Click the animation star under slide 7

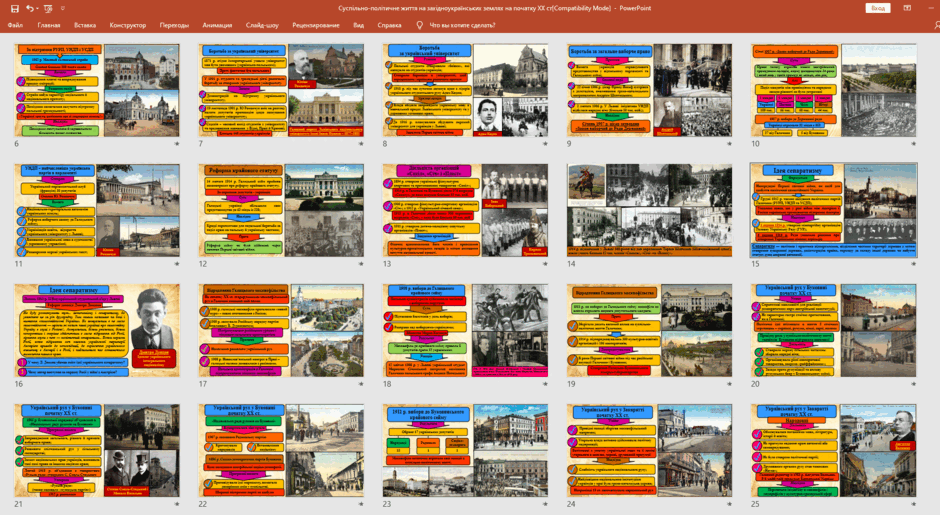[x=361, y=144]
